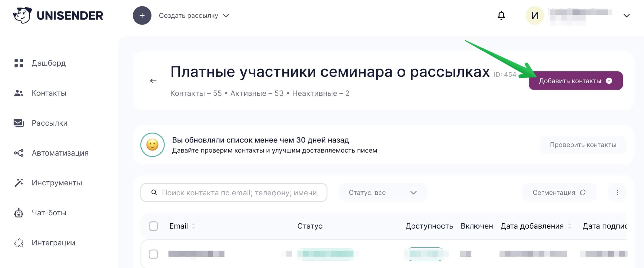Click the round plus create button
Image resolution: width=644 pixels, height=268 pixels.
point(142,15)
